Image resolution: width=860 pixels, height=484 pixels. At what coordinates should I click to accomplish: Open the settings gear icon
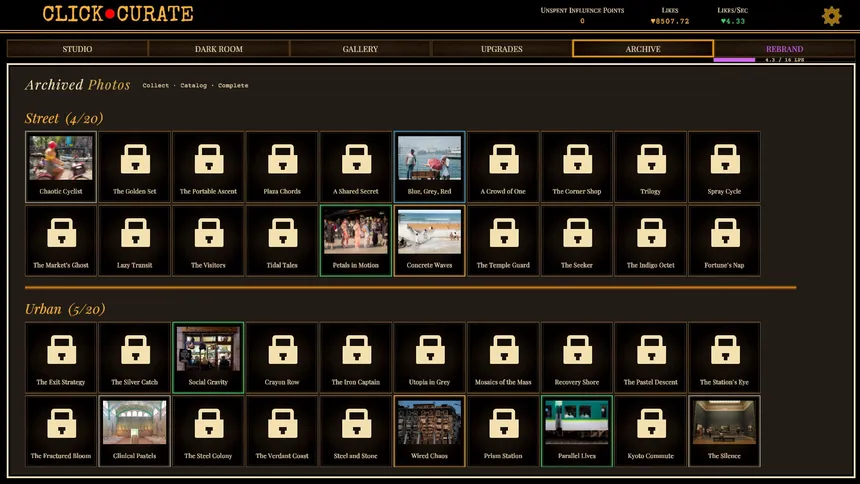point(831,16)
